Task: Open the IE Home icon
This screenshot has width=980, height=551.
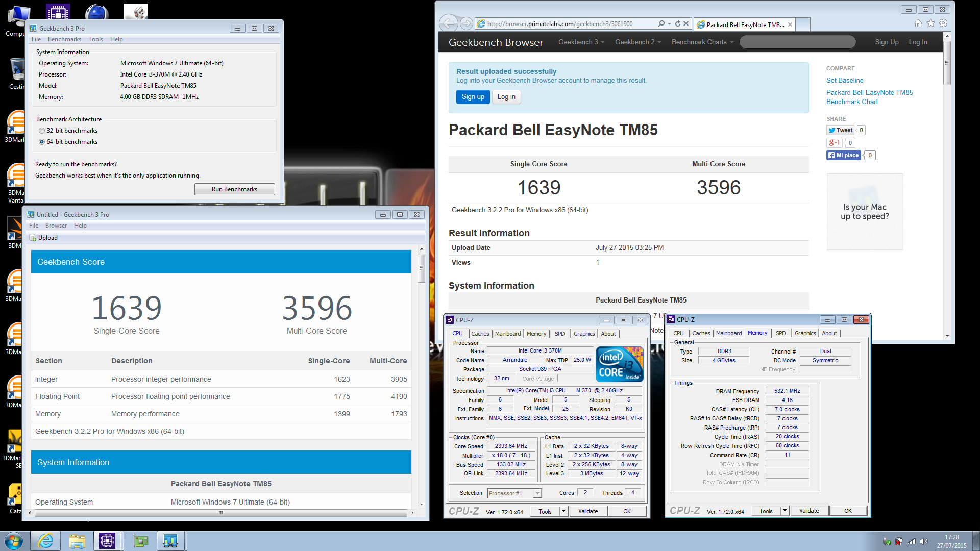Action: click(x=918, y=23)
